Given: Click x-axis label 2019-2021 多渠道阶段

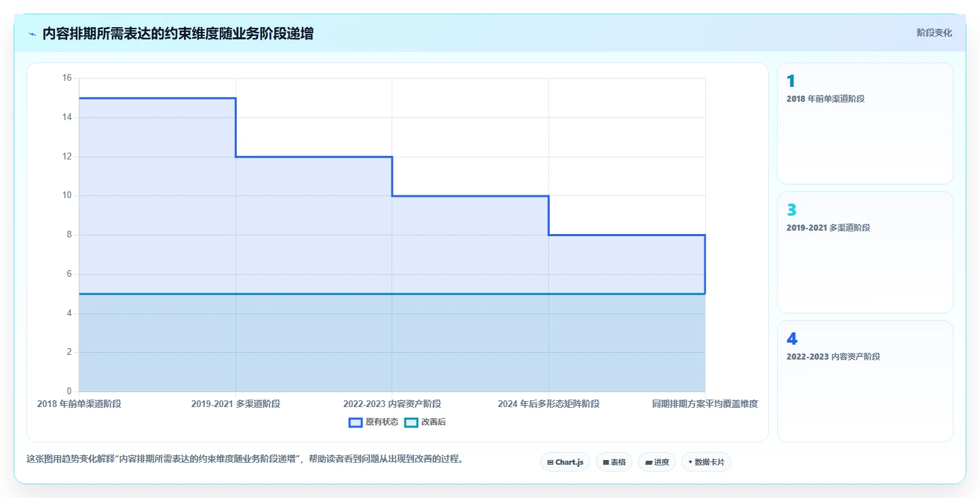Looking at the screenshot, I should 235,404.
